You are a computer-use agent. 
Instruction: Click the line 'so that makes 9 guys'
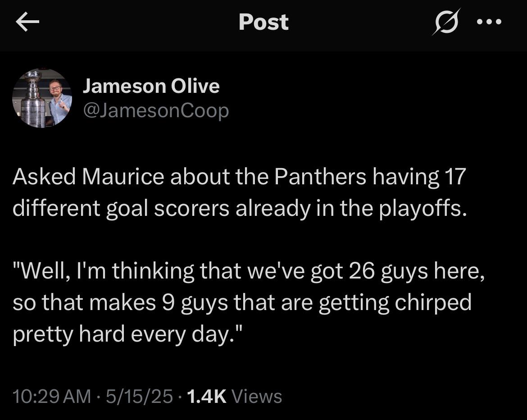point(242,303)
